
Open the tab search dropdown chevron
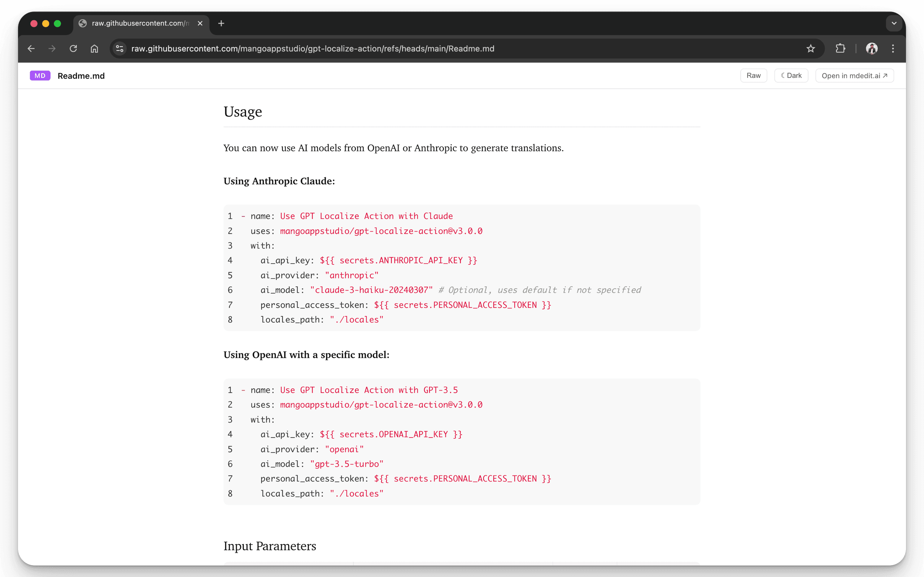[x=893, y=23]
